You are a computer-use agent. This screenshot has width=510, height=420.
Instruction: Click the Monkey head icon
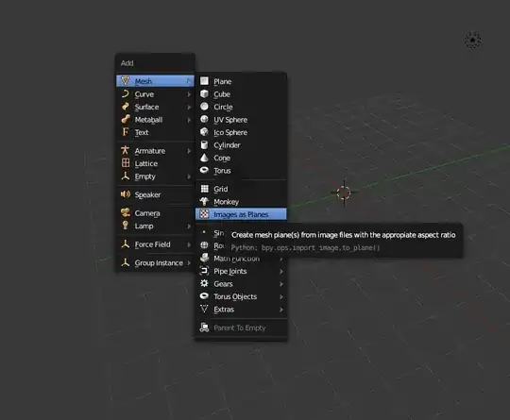coord(204,201)
